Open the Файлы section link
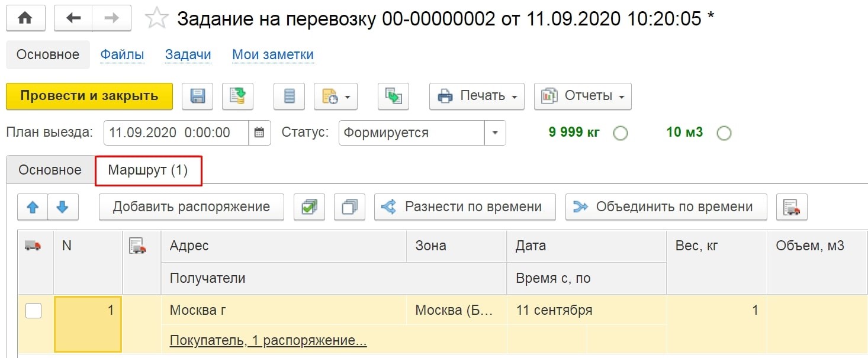The width and height of the screenshot is (868, 358). click(x=122, y=54)
